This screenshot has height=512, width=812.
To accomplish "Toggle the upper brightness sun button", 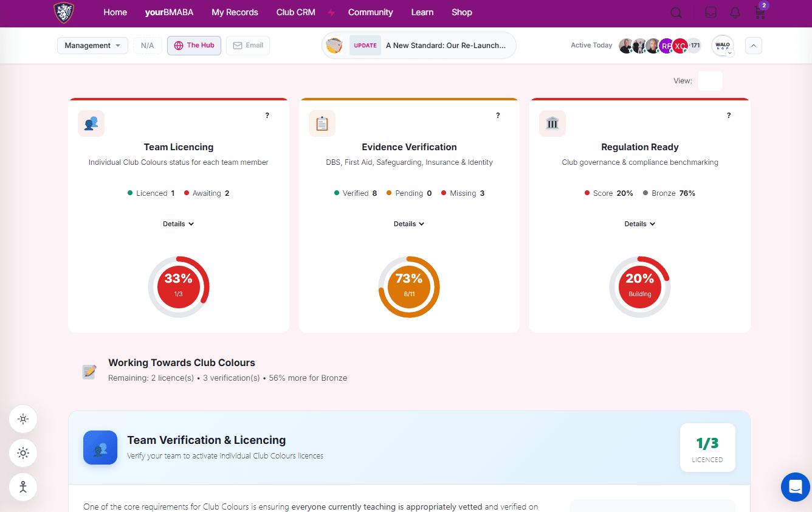I will (x=23, y=419).
